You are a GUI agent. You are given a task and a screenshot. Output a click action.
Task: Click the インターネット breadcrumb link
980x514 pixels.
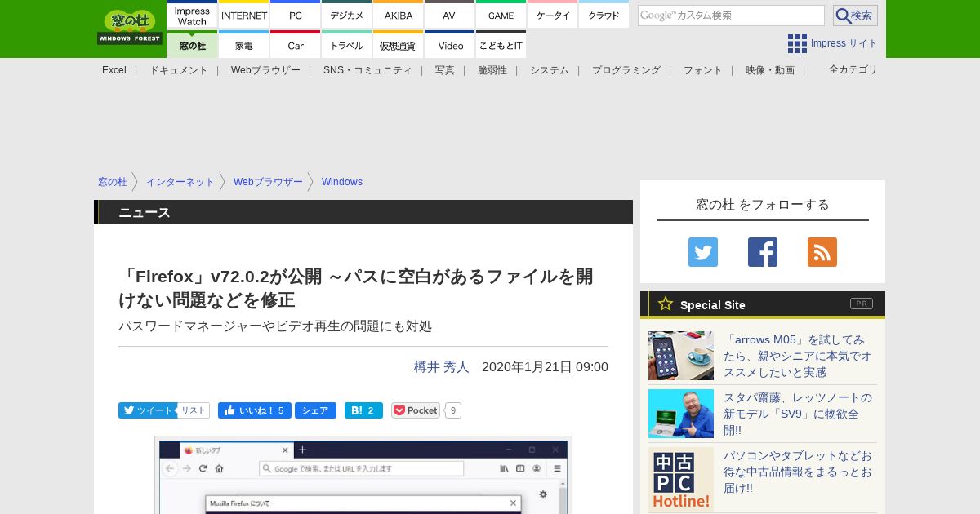(180, 182)
